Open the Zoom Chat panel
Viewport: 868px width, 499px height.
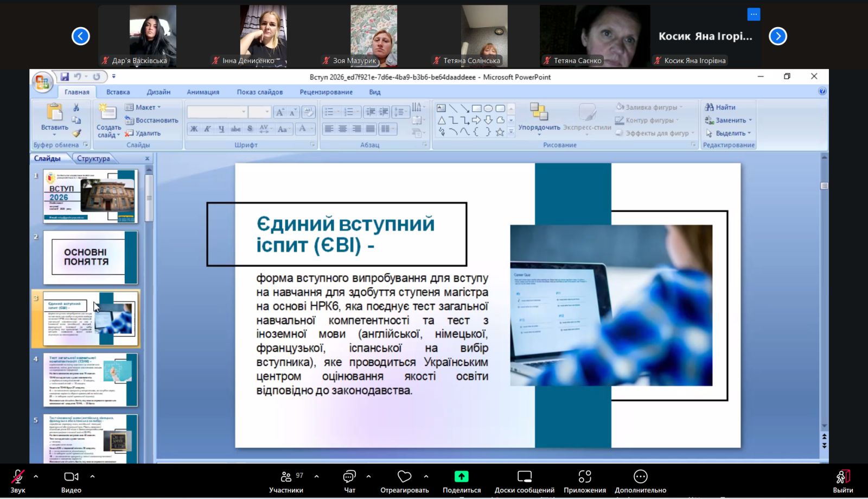[x=349, y=477]
